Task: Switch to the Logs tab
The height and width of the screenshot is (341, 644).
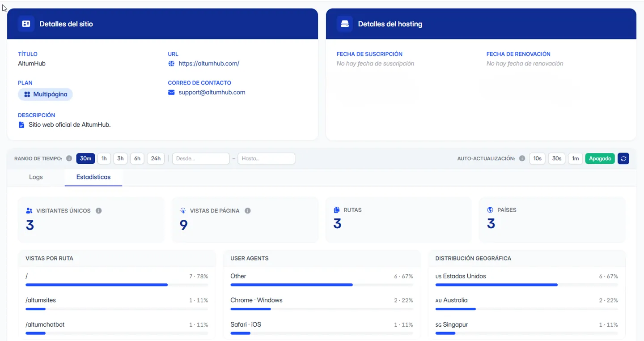Action: [x=36, y=177]
